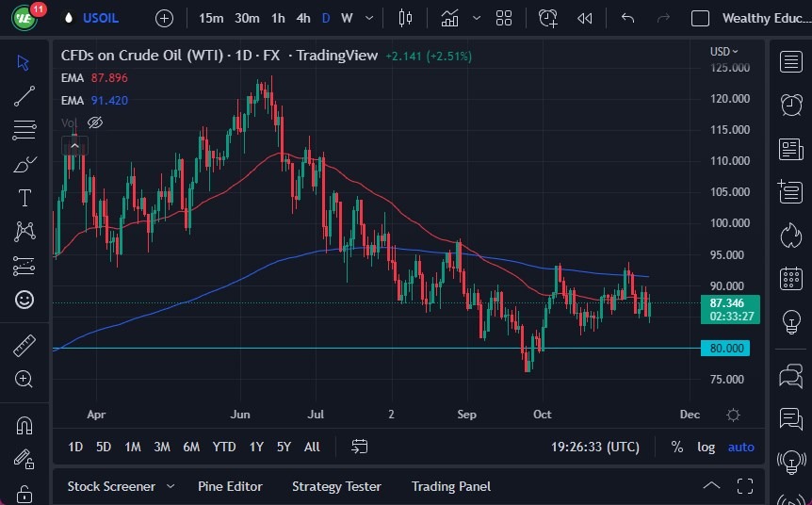
Task: Toggle Vol indicator visibility eye
Action: pos(94,122)
